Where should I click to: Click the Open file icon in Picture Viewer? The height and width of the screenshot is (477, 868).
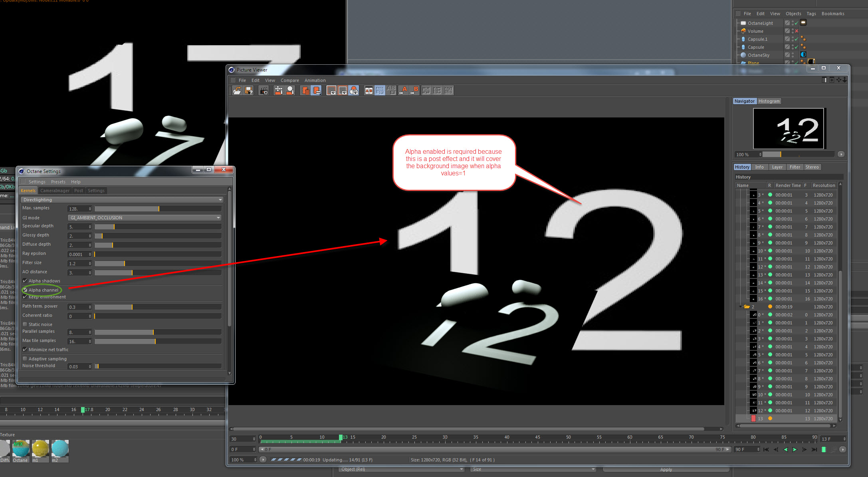tap(237, 91)
